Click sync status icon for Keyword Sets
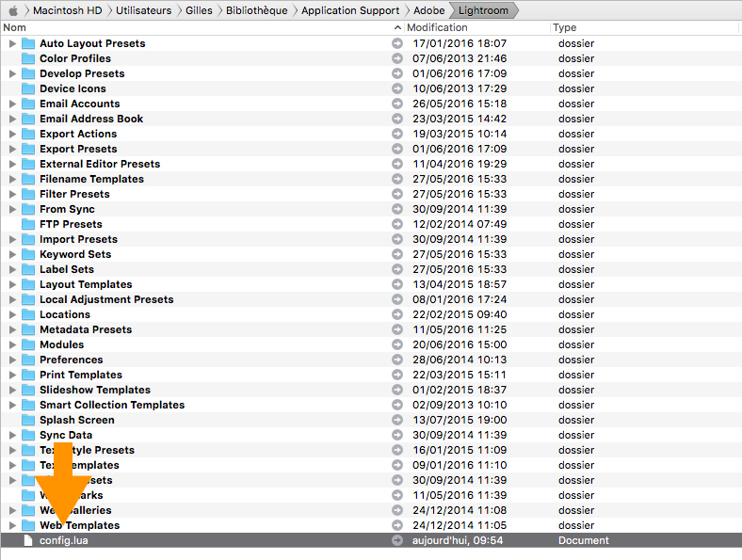 (x=397, y=254)
